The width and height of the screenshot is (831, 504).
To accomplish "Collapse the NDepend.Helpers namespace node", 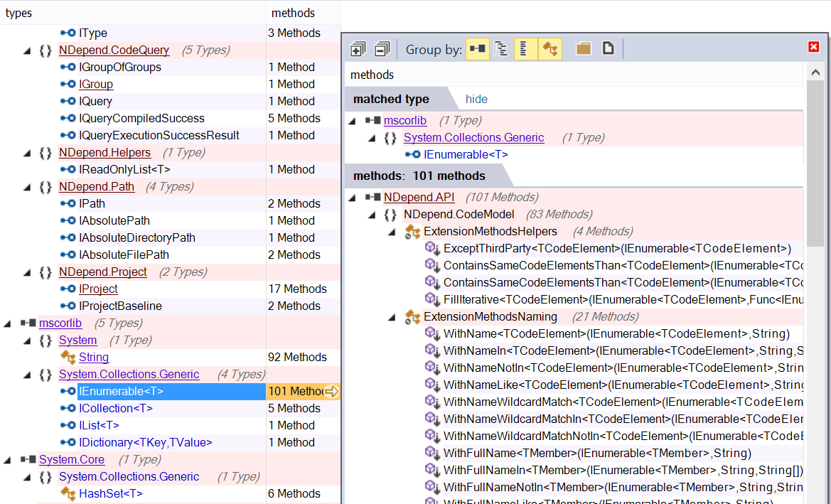I will [27, 153].
